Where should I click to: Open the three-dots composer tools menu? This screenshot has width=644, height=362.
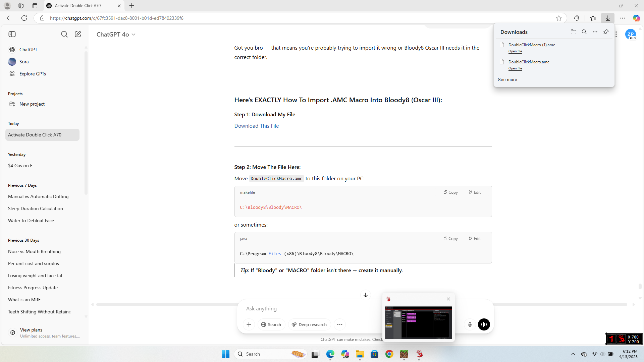click(339, 324)
